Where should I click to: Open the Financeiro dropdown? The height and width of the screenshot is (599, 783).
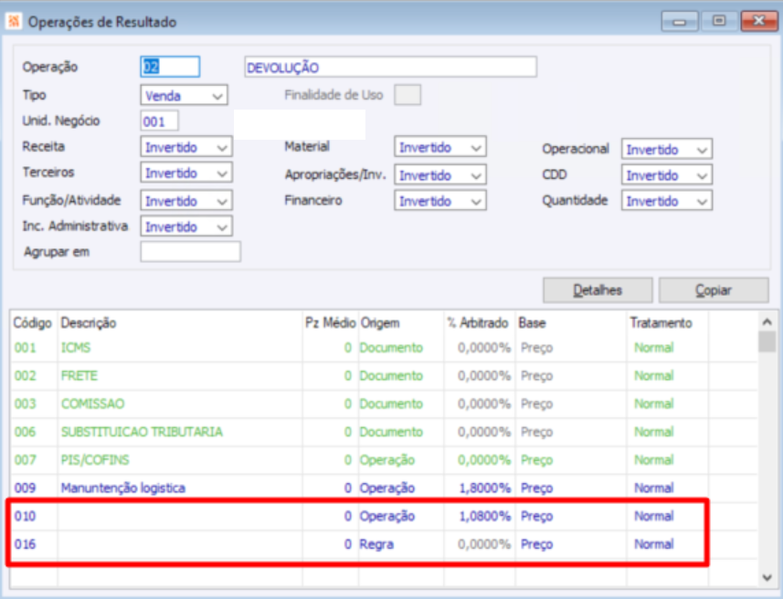440,201
